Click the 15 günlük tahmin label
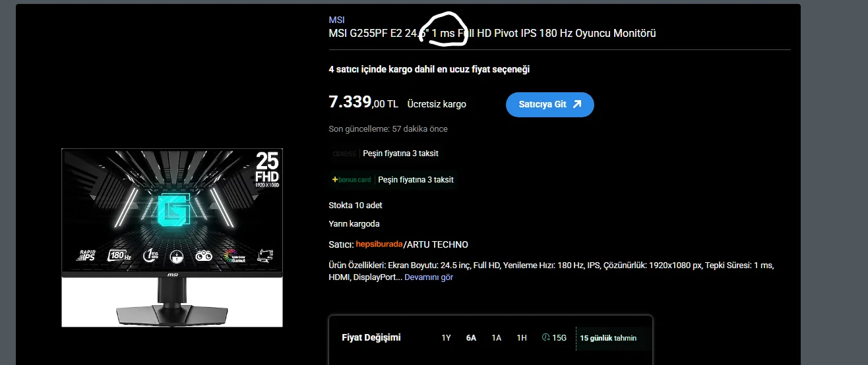The image size is (868, 365). tap(608, 338)
